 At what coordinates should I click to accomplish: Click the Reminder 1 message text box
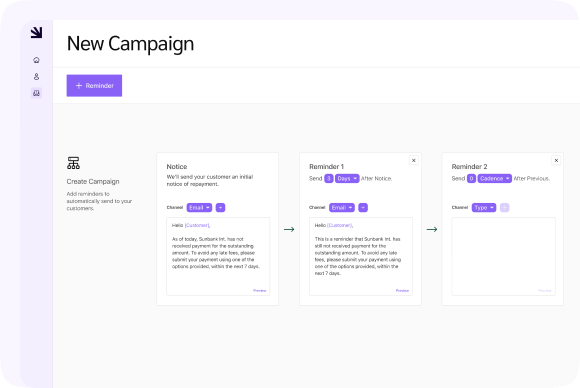click(x=361, y=256)
